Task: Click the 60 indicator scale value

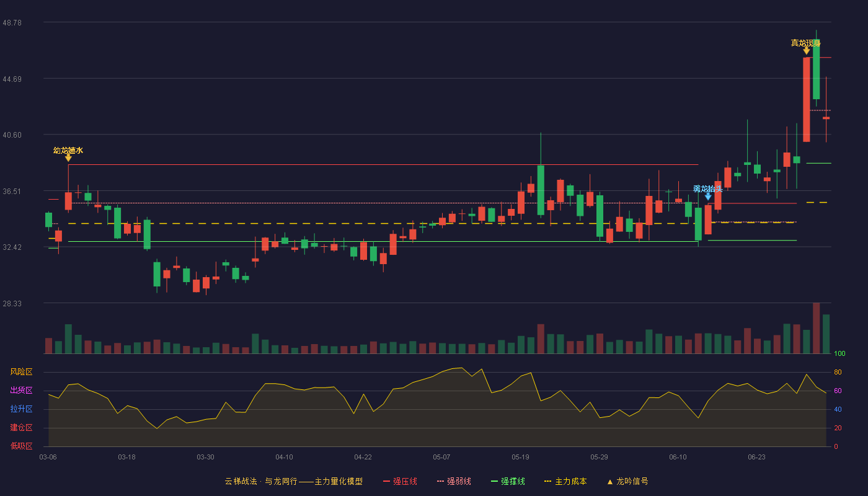Action: click(838, 391)
